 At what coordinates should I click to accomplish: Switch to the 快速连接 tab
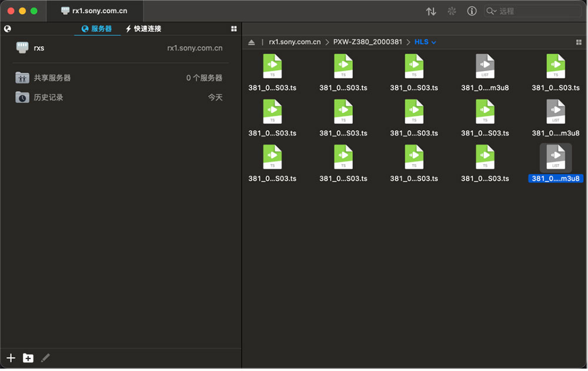pos(143,29)
